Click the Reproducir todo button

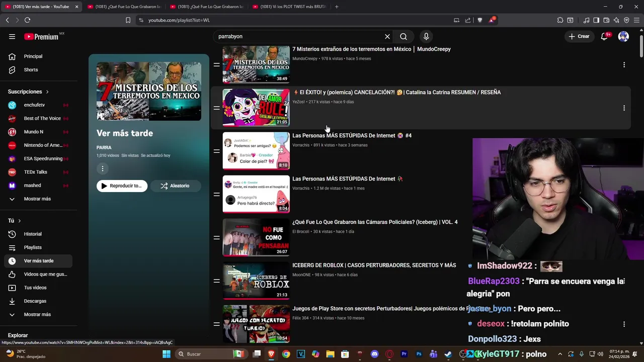[122, 186]
